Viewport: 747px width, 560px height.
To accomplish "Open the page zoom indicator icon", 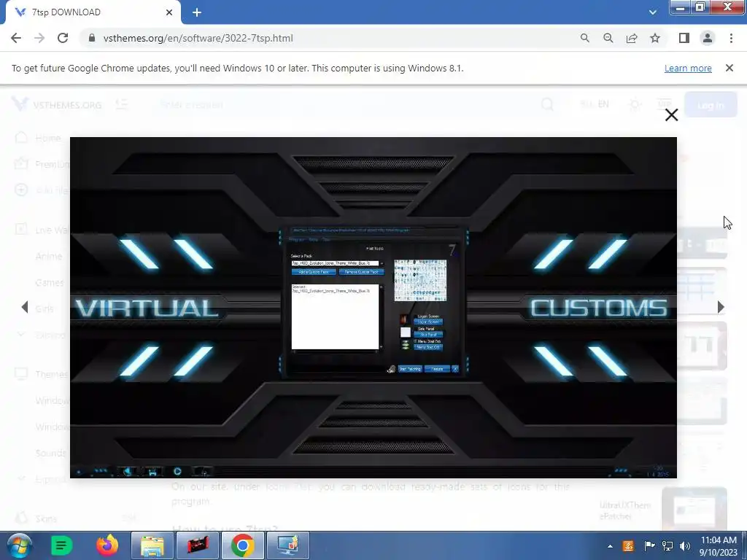I will pyautogui.click(x=608, y=38).
